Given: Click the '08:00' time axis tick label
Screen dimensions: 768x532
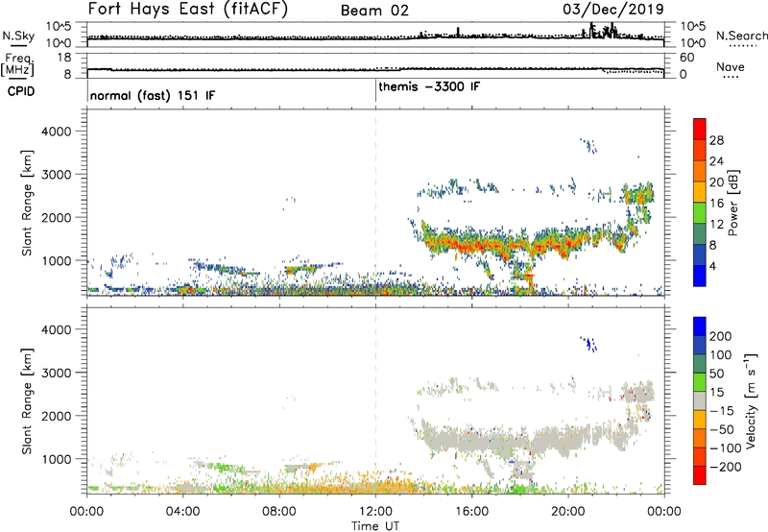Looking at the screenshot, I should click(x=279, y=512).
